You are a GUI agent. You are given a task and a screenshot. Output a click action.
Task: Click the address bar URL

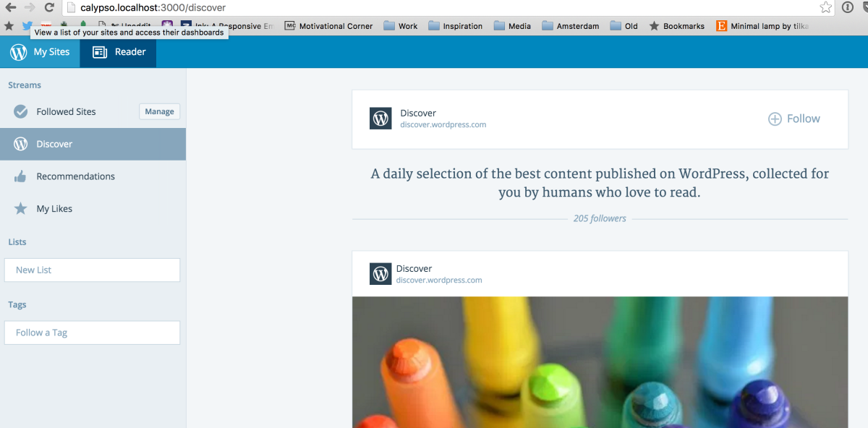pos(153,8)
